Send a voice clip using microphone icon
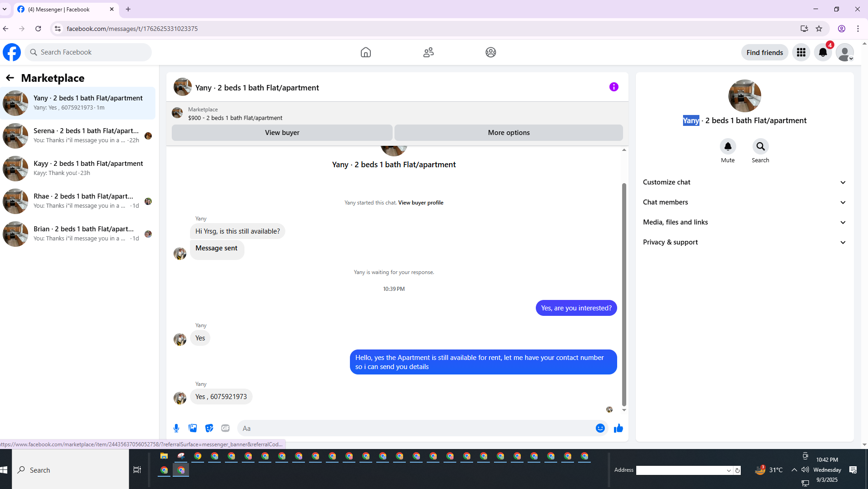868x489 pixels. 176,428
